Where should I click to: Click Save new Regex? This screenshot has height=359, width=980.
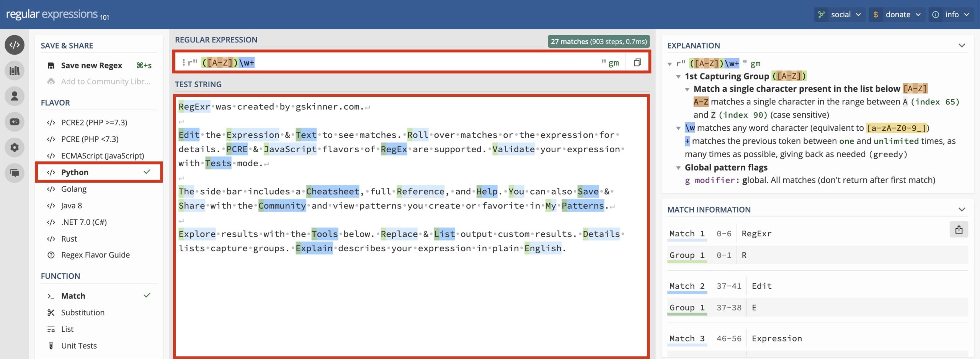tap(91, 65)
